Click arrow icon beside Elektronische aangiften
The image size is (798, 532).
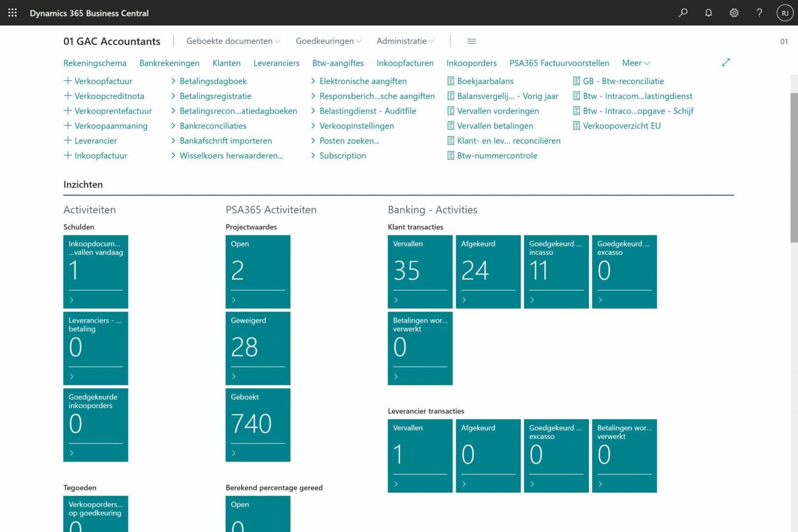[313, 81]
